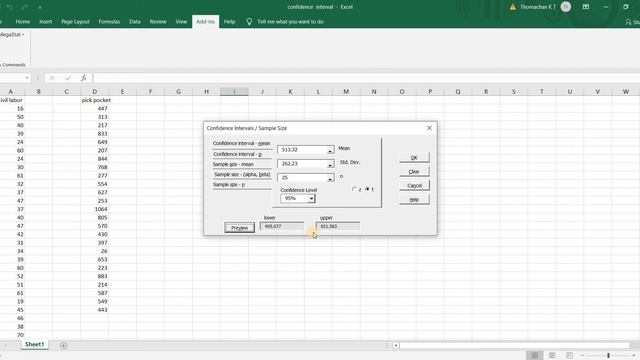Image resolution: width=640 pixels, height=360 pixels.
Task: Click the Mean input field showing 513.32
Action: [x=302, y=150]
